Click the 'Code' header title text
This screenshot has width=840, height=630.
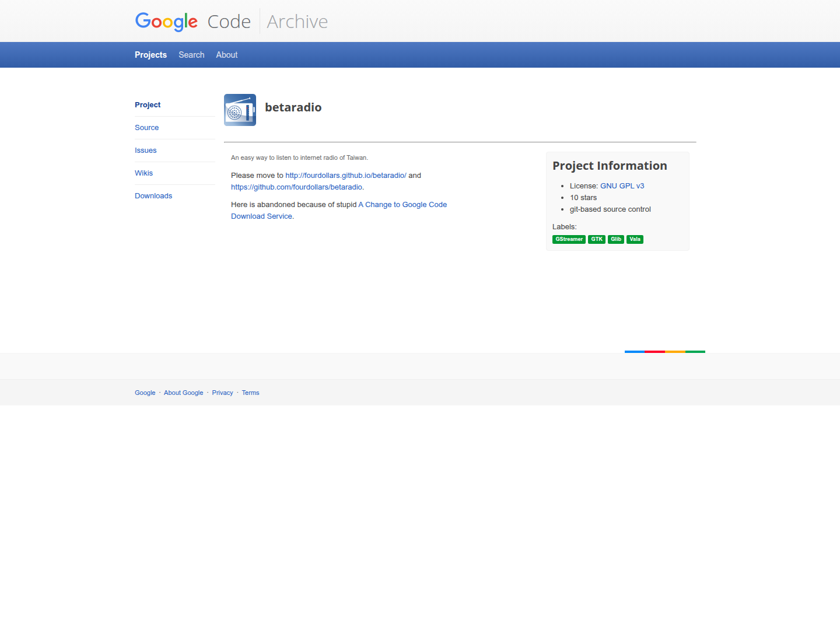click(x=229, y=22)
